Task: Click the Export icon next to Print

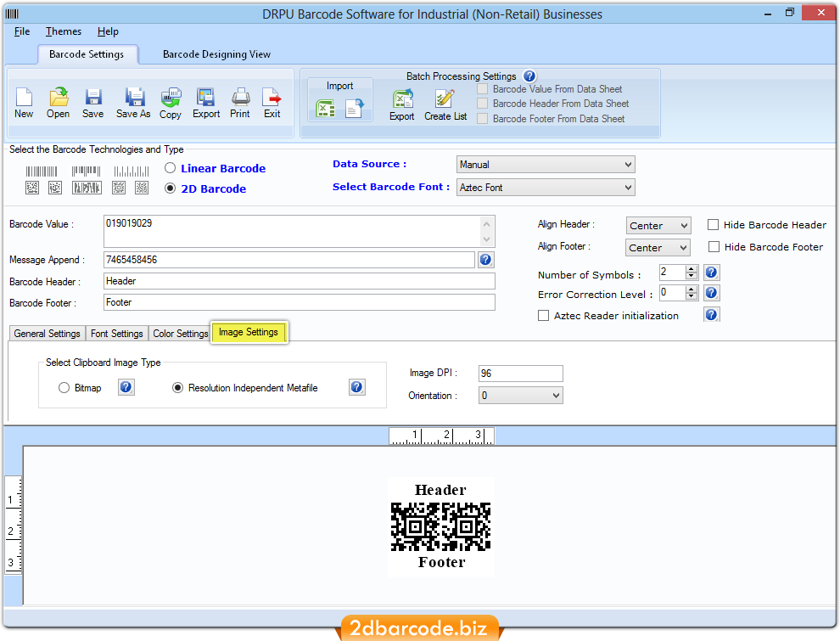Action: point(205,97)
